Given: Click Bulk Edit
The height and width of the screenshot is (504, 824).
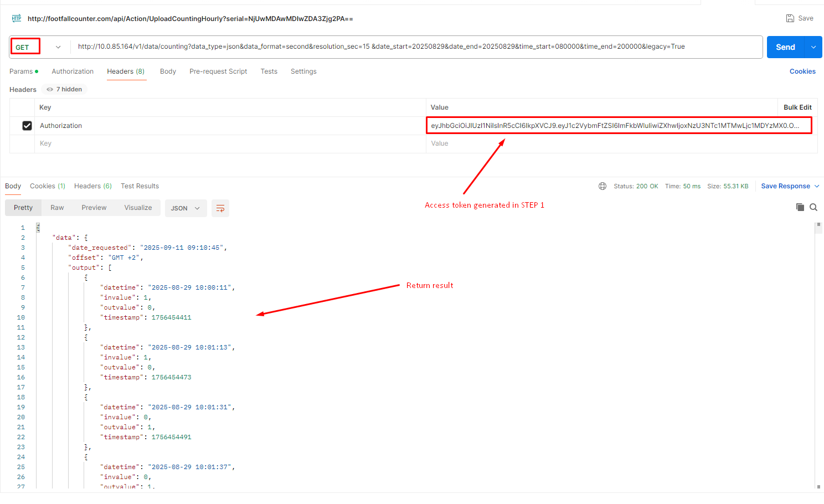Looking at the screenshot, I should point(797,107).
